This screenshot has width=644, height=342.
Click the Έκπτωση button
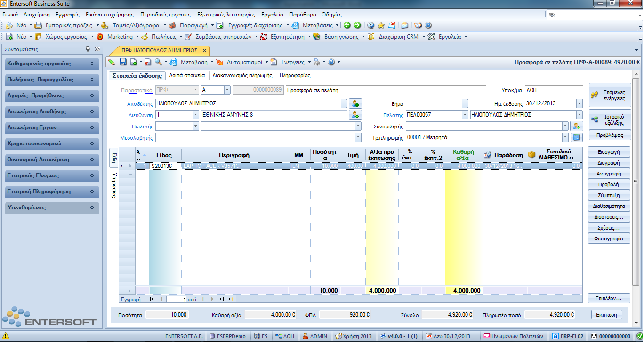click(x=606, y=315)
